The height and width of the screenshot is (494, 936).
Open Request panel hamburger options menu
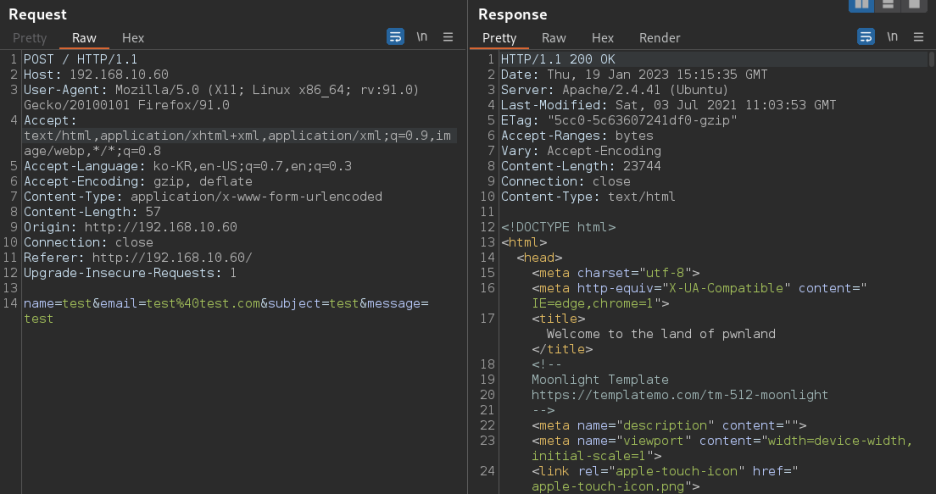tap(448, 37)
